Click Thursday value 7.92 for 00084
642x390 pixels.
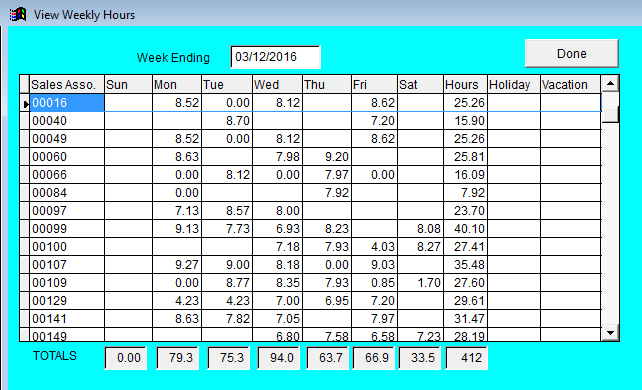pyautogui.click(x=327, y=193)
